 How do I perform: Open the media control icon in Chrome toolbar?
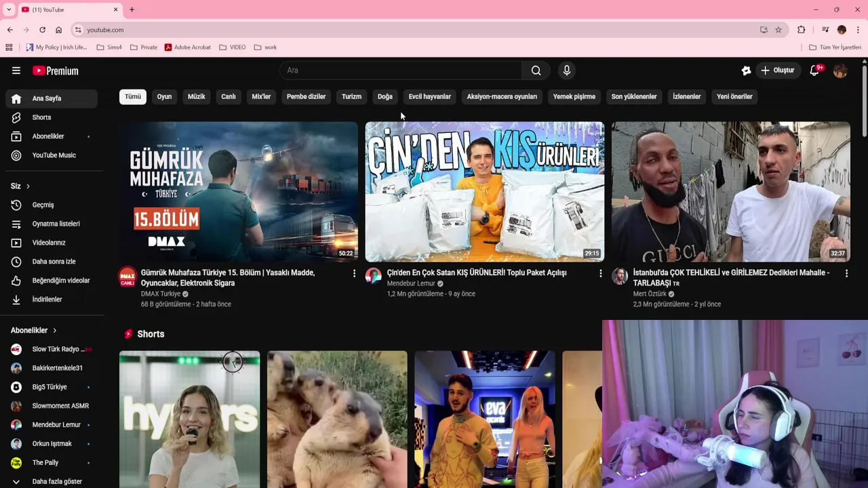click(x=825, y=30)
